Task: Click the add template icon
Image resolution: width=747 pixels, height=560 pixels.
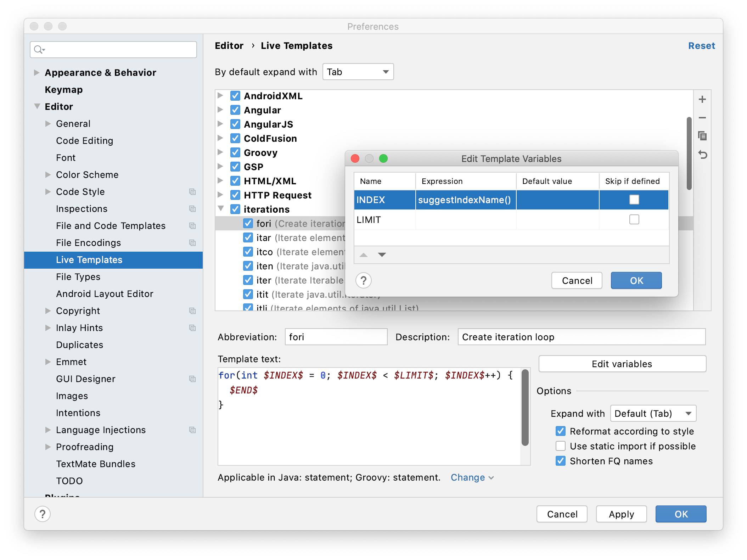Action: coord(704,101)
